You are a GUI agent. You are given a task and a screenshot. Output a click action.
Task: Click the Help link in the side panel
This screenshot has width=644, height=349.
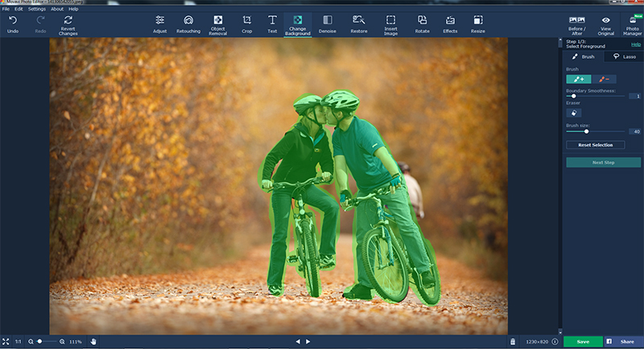pyautogui.click(x=636, y=44)
